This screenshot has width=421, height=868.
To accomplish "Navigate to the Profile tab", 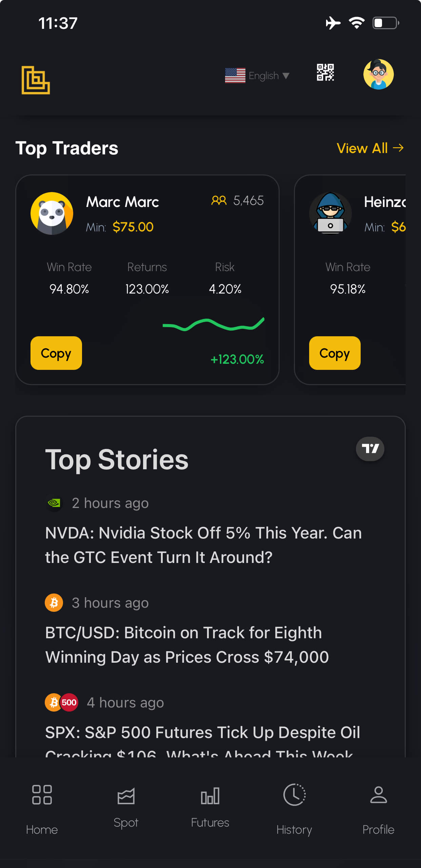I will 378,808.
